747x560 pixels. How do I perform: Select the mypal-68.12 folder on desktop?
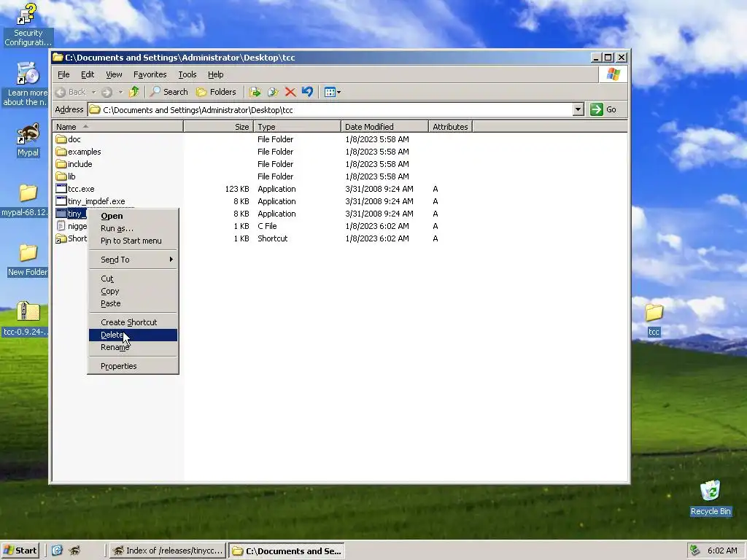pyautogui.click(x=27, y=200)
